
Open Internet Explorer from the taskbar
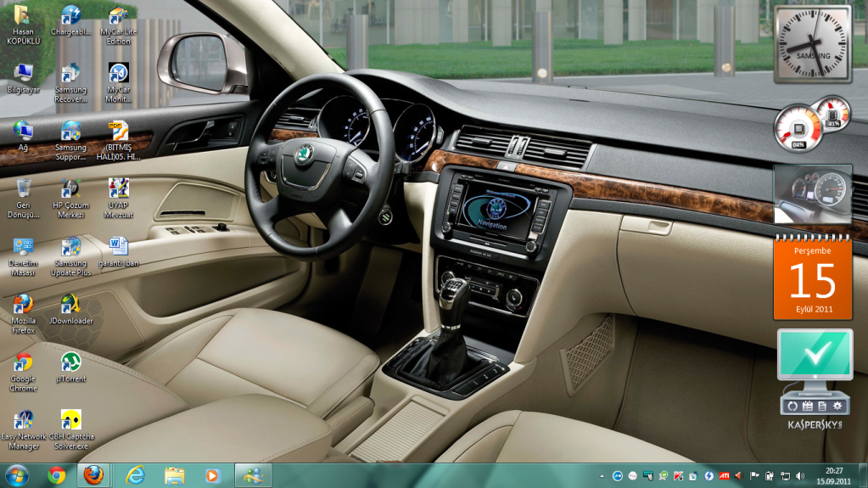[135, 475]
